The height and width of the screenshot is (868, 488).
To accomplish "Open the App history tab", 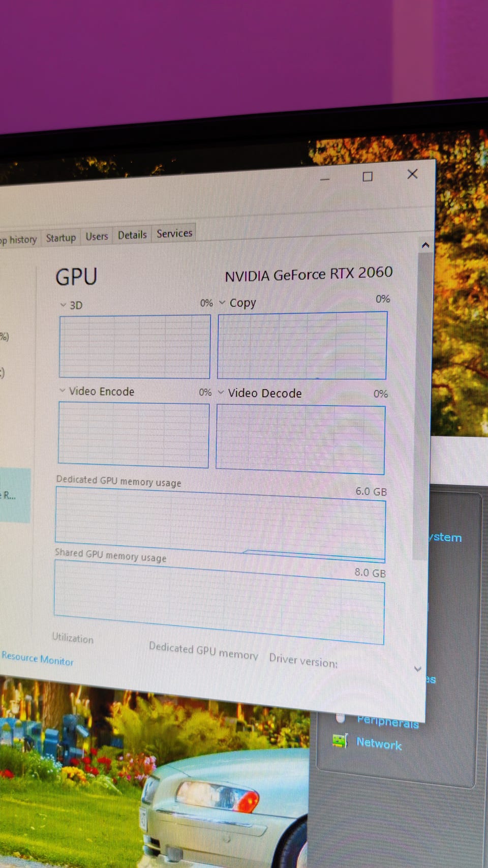I will [x=19, y=239].
